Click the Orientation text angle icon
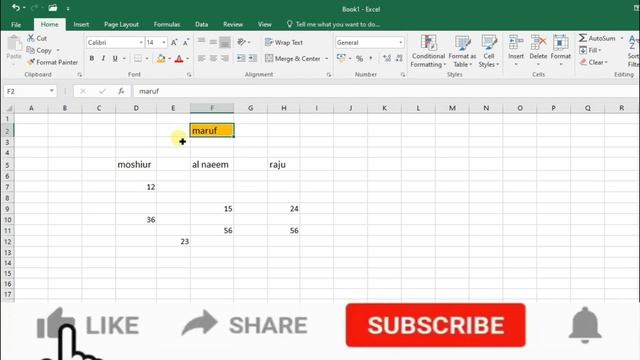 [241, 42]
